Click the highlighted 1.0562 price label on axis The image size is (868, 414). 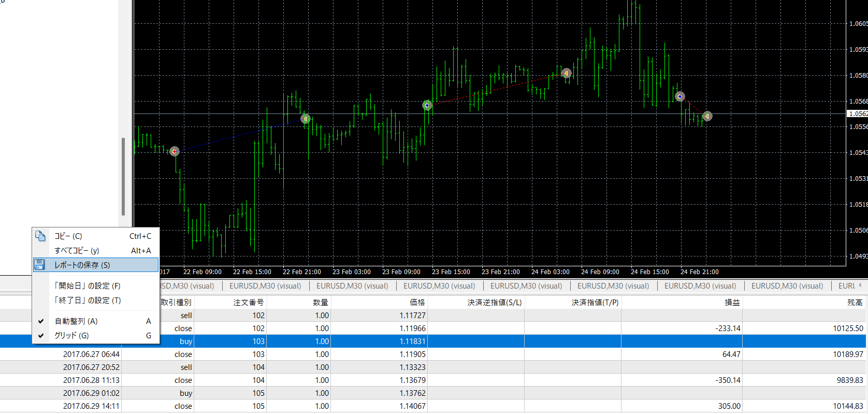click(x=857, y=114)
